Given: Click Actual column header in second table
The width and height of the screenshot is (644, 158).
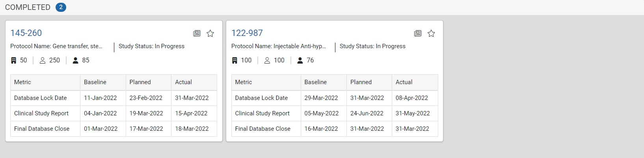Looking at the screenshot, I should tap(415, 82).
